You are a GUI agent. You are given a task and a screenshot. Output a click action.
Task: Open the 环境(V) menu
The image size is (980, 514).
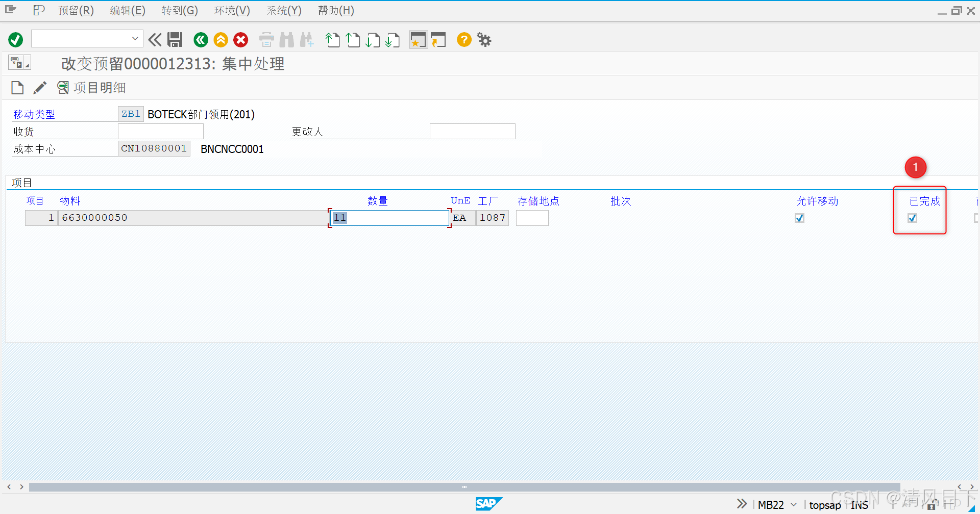tap(232, 10)
